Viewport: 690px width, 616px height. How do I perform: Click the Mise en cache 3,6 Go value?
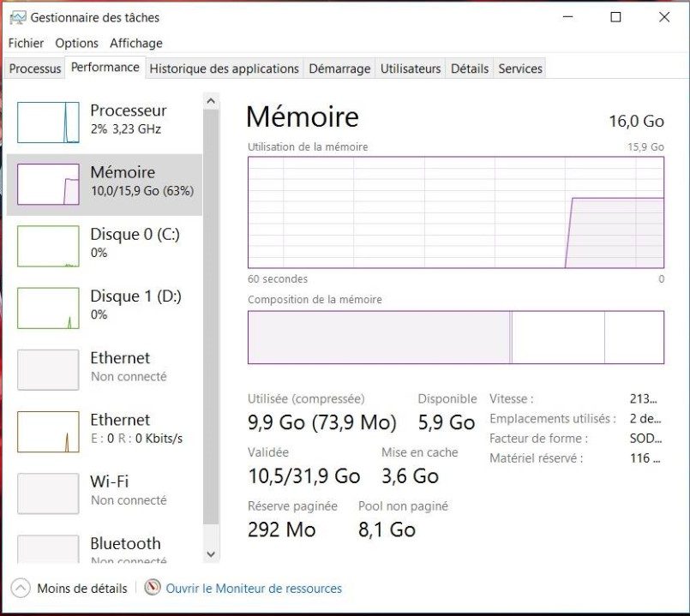[x=410, y=476]
